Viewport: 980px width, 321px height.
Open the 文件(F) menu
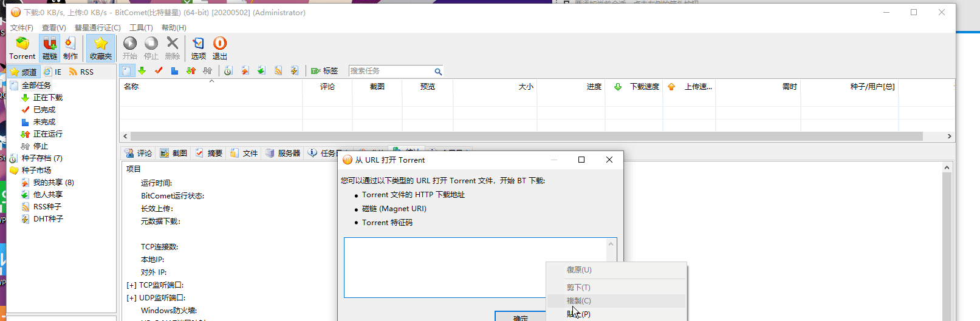coord(22,27)
